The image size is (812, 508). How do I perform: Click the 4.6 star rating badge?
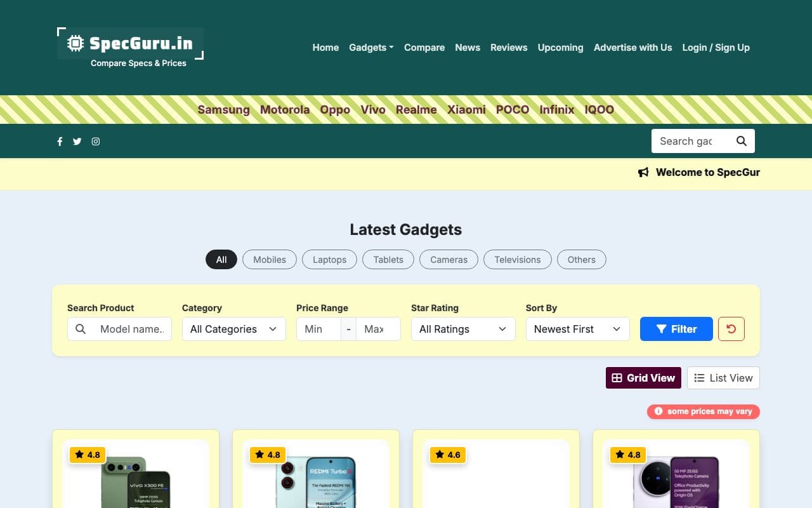[448, 455]
